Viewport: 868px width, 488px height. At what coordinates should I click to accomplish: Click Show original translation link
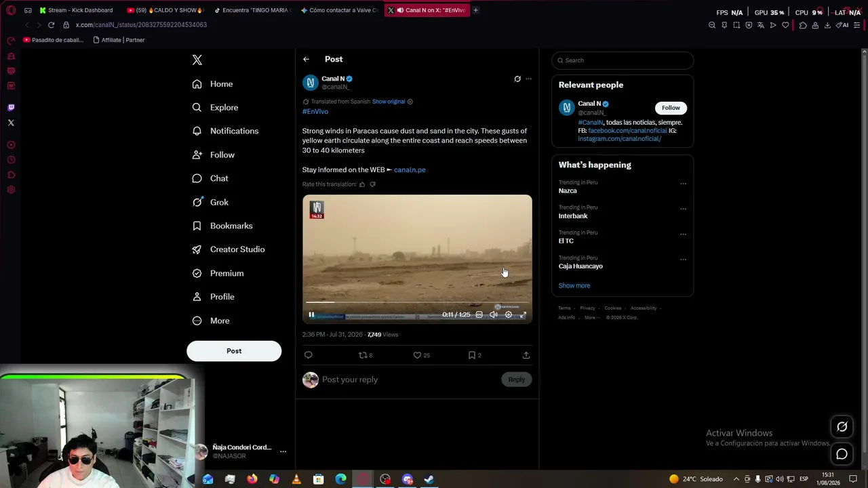(x=389, y=102)
